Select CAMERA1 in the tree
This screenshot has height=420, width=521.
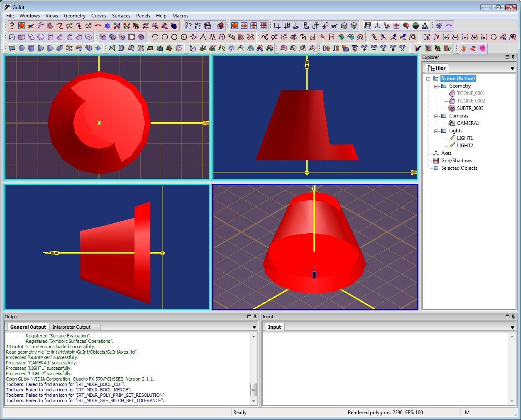(x=468, y=123)
